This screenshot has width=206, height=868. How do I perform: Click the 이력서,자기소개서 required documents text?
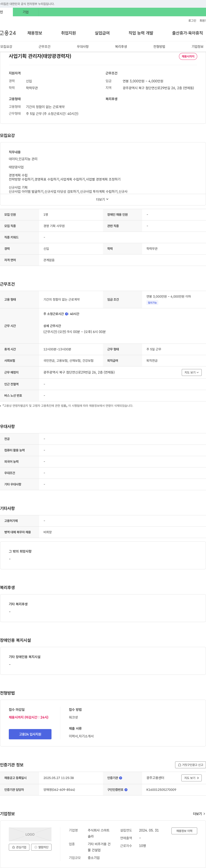click(x=81, y=736)
